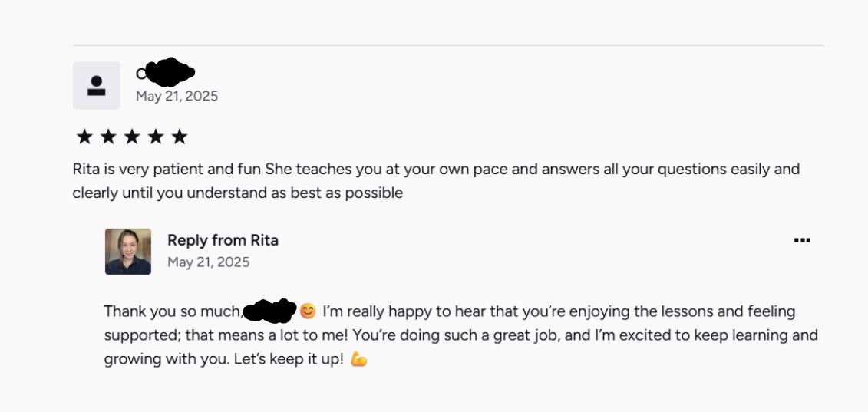Click the fifth star of the rating

point(180,137)
